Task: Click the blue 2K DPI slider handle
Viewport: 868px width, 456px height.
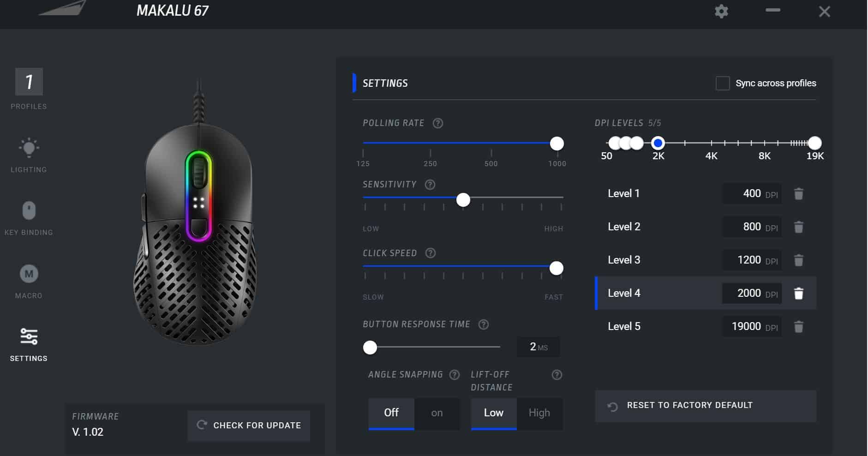Action: pyautogui.click(x=658, y=143)
